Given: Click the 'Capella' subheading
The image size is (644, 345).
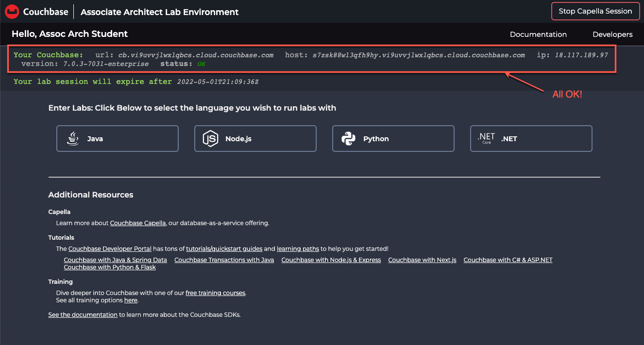Looking at the screenshot, I should (x=59, y=212).
